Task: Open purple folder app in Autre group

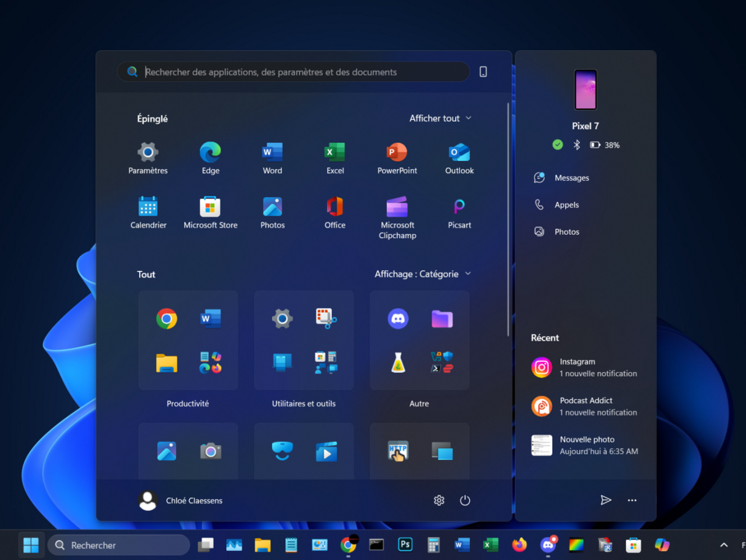Action: point(442,319)
